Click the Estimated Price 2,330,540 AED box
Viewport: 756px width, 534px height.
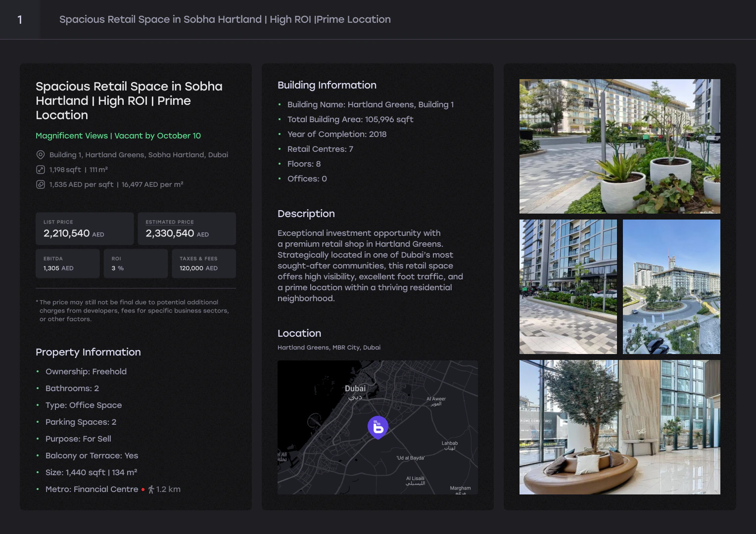(x=187, y=228)
